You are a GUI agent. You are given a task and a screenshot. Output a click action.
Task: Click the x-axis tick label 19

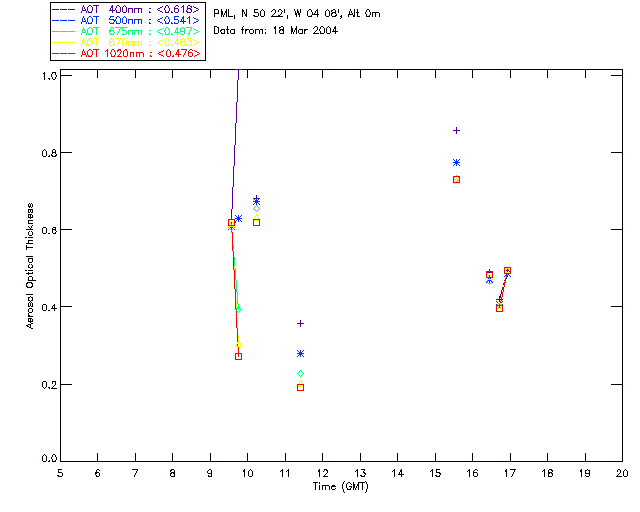click(x=585, y=473)
